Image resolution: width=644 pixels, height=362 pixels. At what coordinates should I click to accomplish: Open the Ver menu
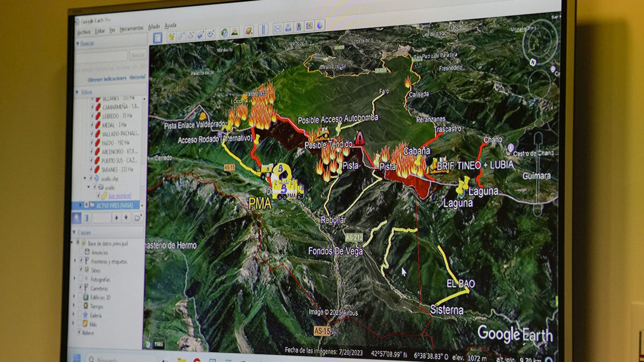[112, 30]
